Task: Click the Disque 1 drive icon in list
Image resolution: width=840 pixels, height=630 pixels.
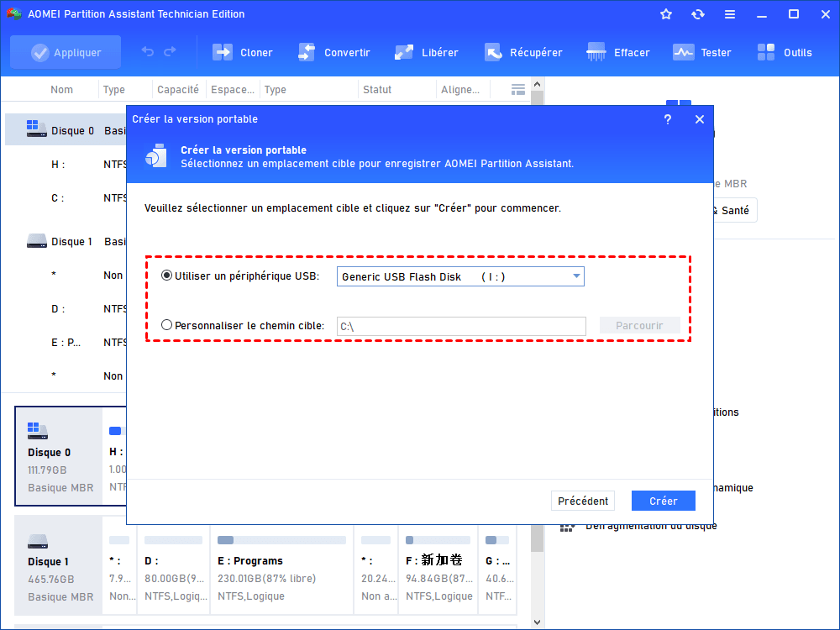Action: [x=36, y=240]
